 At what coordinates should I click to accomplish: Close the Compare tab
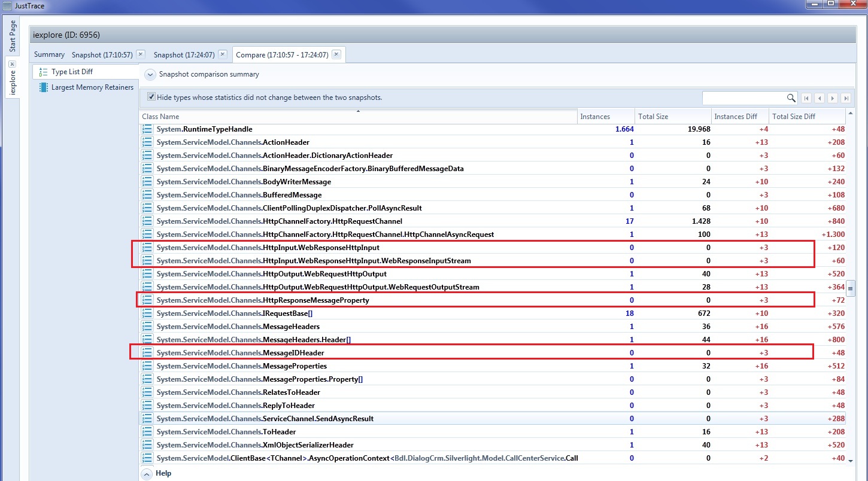[x=336, y=54]
